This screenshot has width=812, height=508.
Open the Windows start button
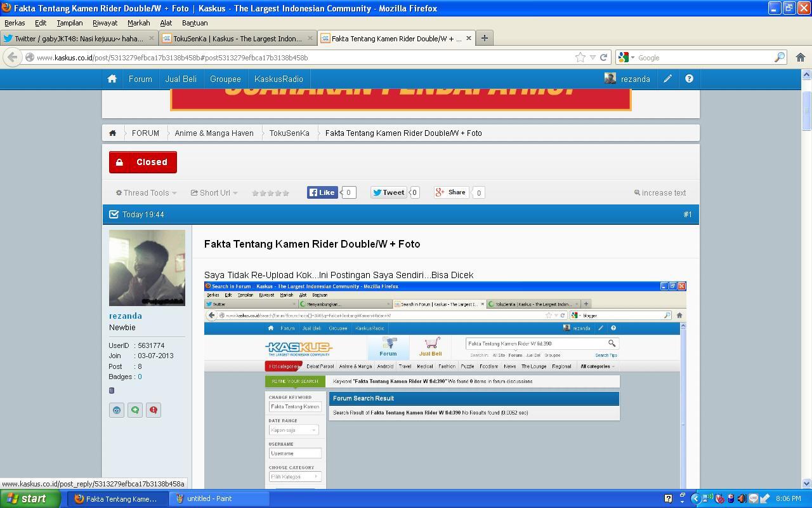point(30,498)
